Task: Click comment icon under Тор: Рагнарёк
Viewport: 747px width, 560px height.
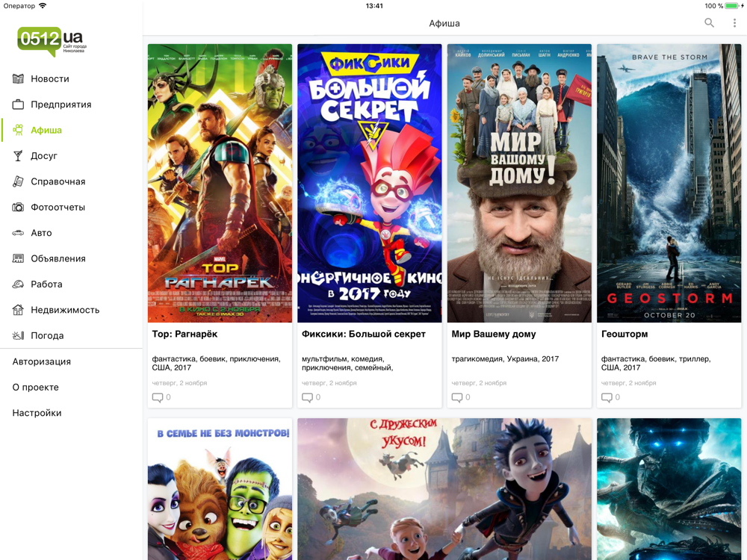Action: (157, 397)
